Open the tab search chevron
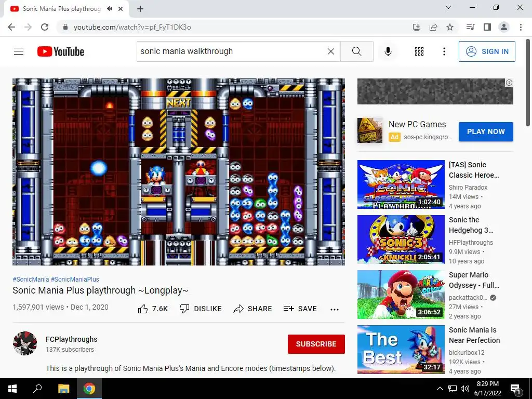 pyautogui.click(x=448, y=7)
